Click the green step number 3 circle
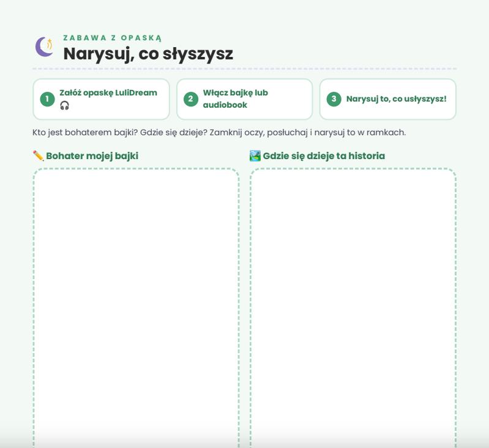Image resolution: width=489 pixels, height=448 pixels. [x=334, y=99]
